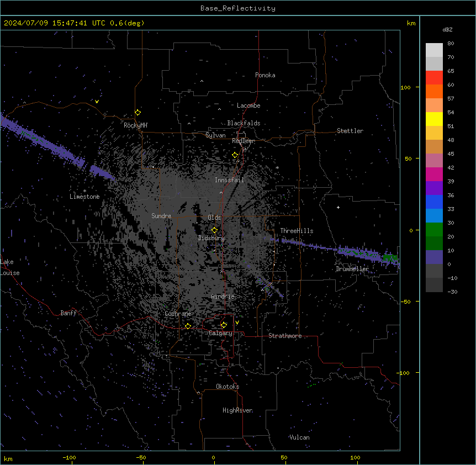Image resolution: width=476 pixels, height=465 pixels.
Task: Click the Lake Louise label
Action: pos(10,267)
